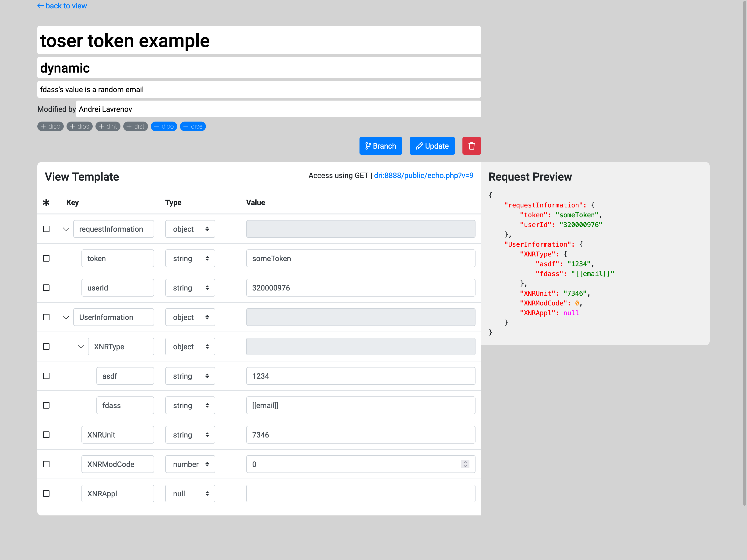Add the dico tag pill
Screen dimensions: 747x560
pos(50,126)
